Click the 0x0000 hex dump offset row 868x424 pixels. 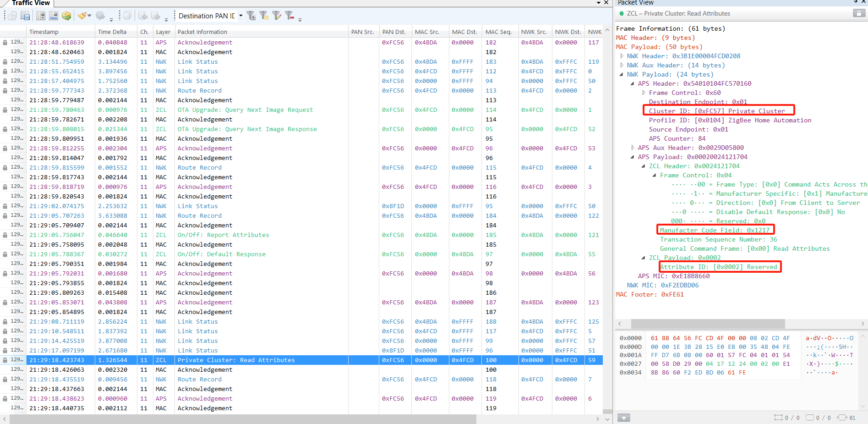[630, 338]
